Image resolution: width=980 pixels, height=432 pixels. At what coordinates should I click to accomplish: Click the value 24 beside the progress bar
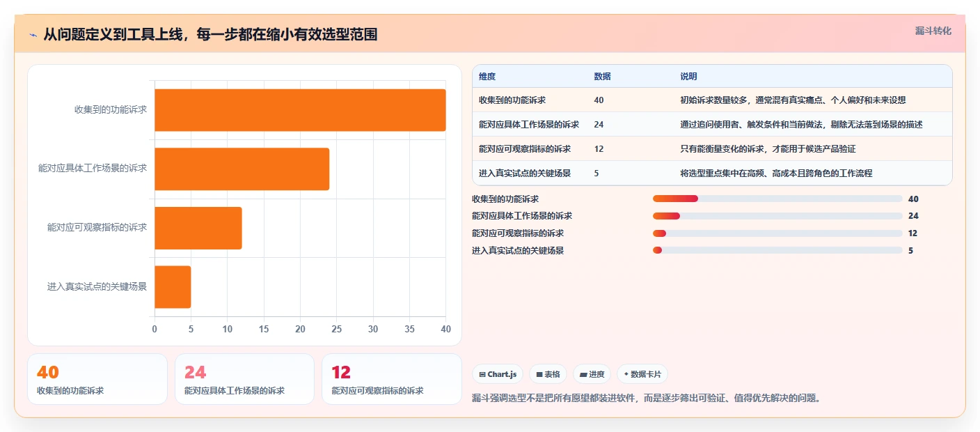(x=913, y=216)
